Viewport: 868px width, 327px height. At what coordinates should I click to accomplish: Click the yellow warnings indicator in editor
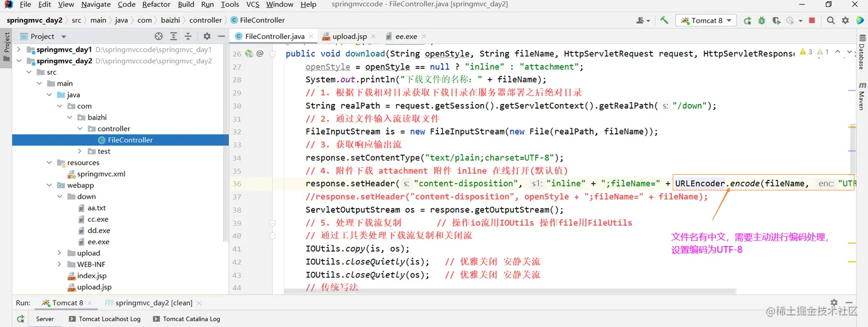[805, 52]
